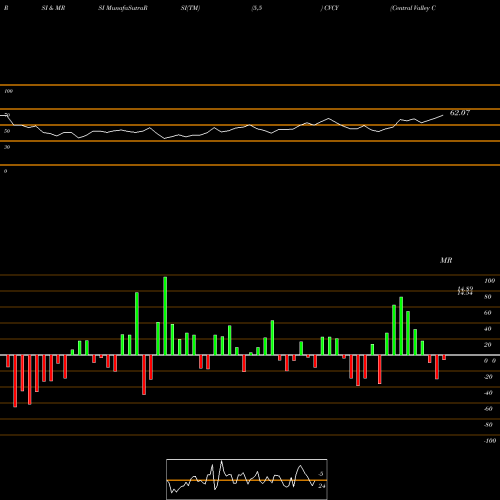Click the RSI axis label 30
The image size is (500, 500).
pyautogui.click(x=7, y=147)
